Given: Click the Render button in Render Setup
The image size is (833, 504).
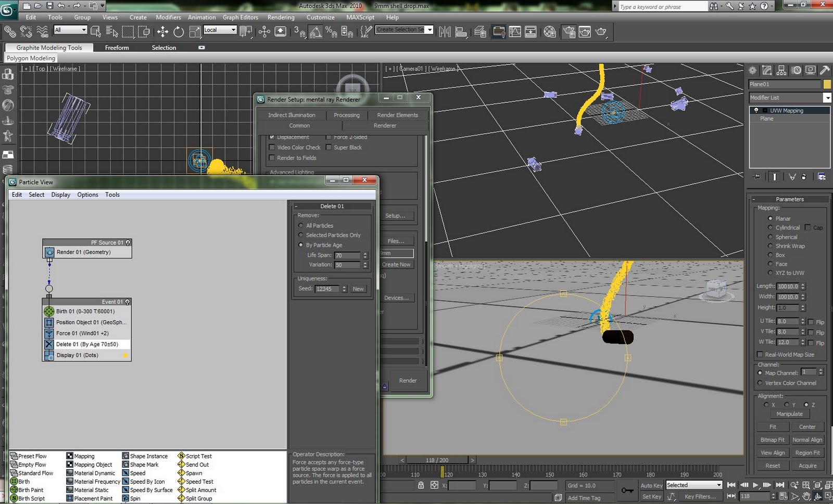Looking at the screenshot, I should [x=408, y=381].
